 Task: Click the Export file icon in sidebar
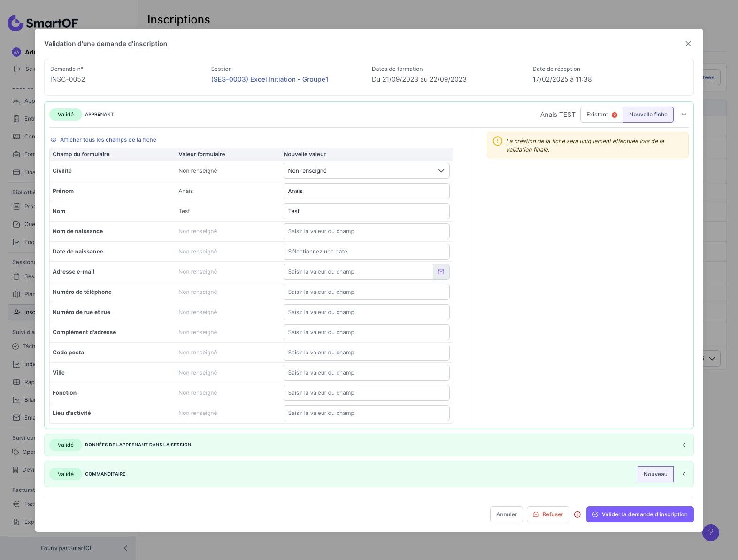[x=16, y=522]
